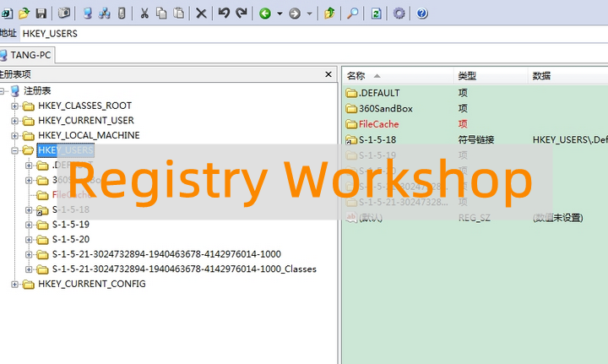
Task: Click the Delete X icon
Action: [x=201, y=14]
